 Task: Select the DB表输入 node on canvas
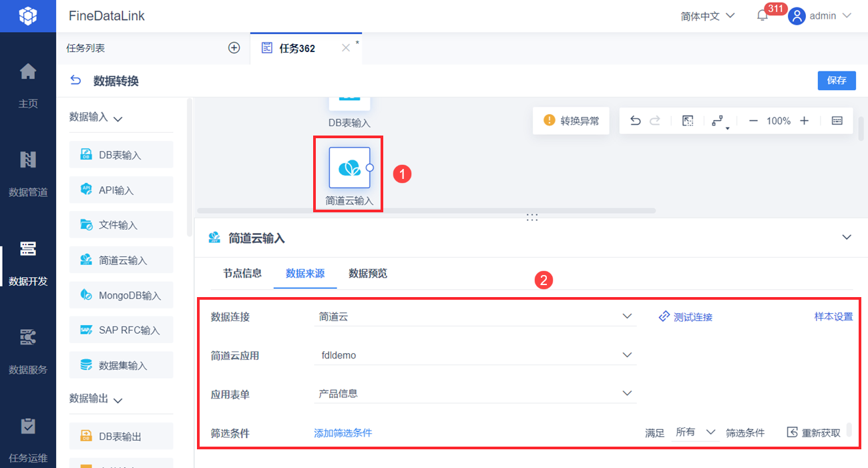point(349,103)
